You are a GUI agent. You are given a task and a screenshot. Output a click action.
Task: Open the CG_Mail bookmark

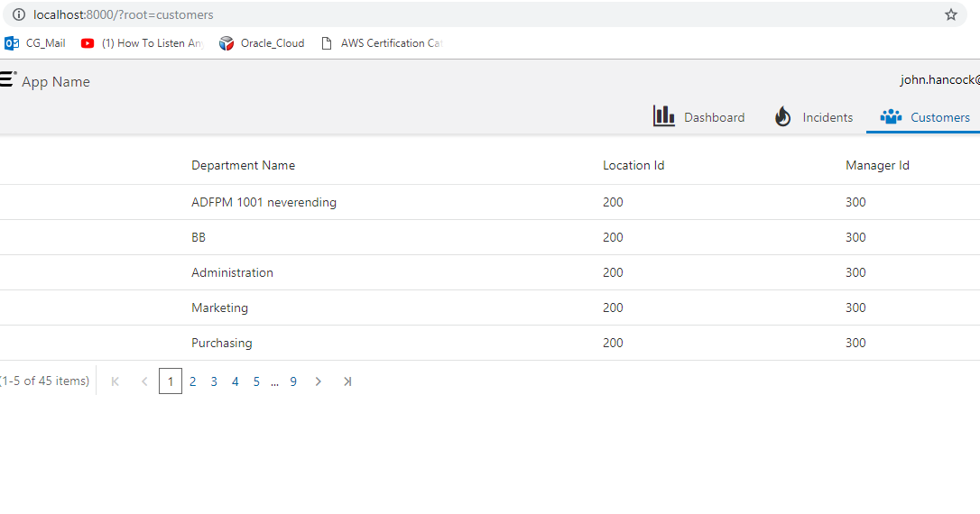pyautogui.click(x=35, y=43)
